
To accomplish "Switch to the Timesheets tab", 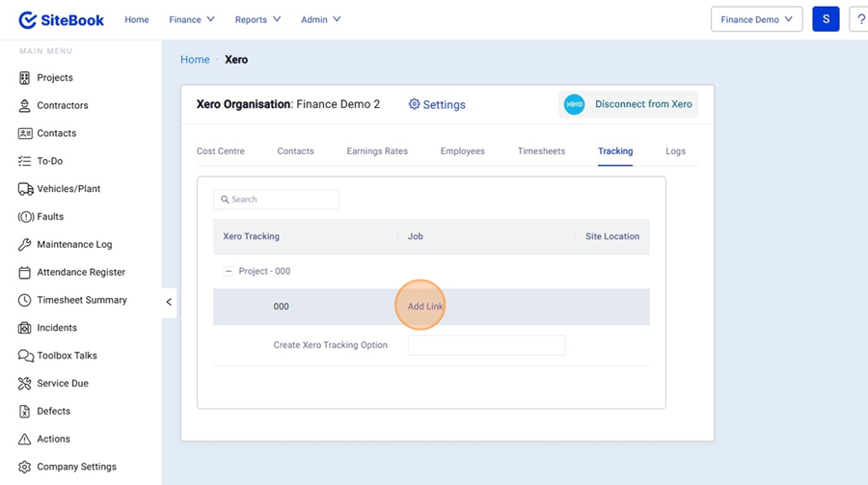I will [x=541, y=151].
